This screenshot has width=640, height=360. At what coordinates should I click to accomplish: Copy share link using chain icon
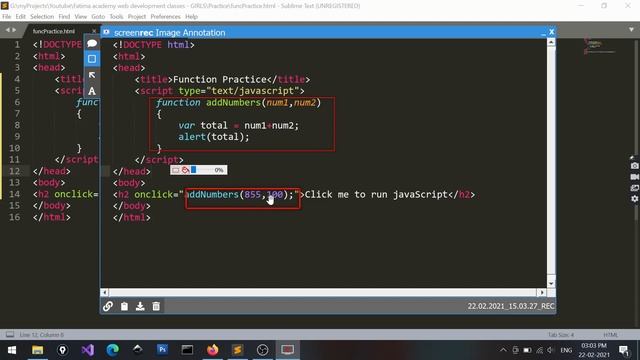click(108, 306)
